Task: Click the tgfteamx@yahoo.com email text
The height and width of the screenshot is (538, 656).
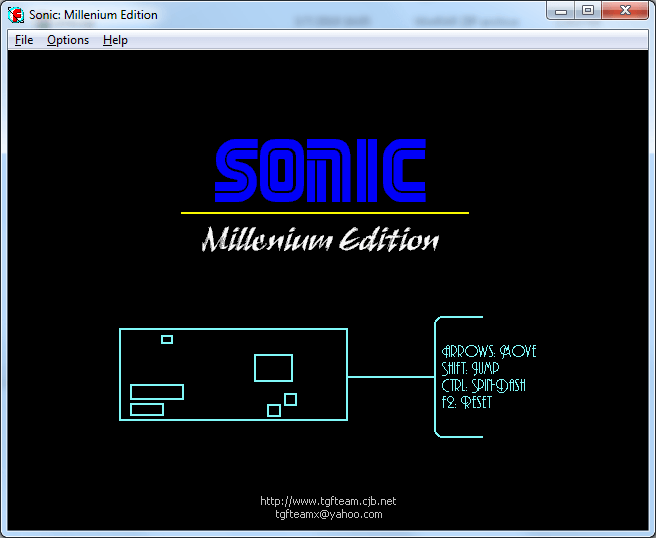Action: [x=329, y=514]
